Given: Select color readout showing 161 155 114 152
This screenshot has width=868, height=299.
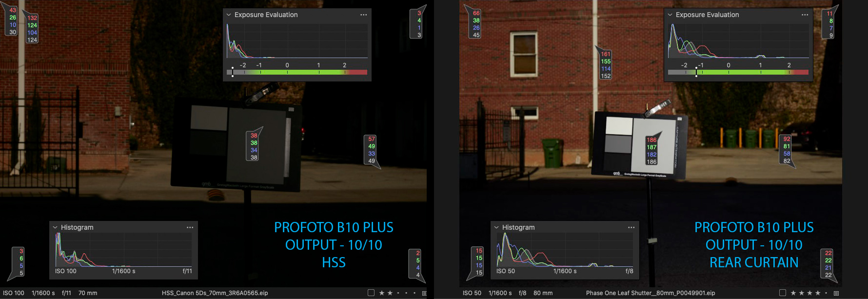Looking at the screenshot, I should (x=606, y=65).
